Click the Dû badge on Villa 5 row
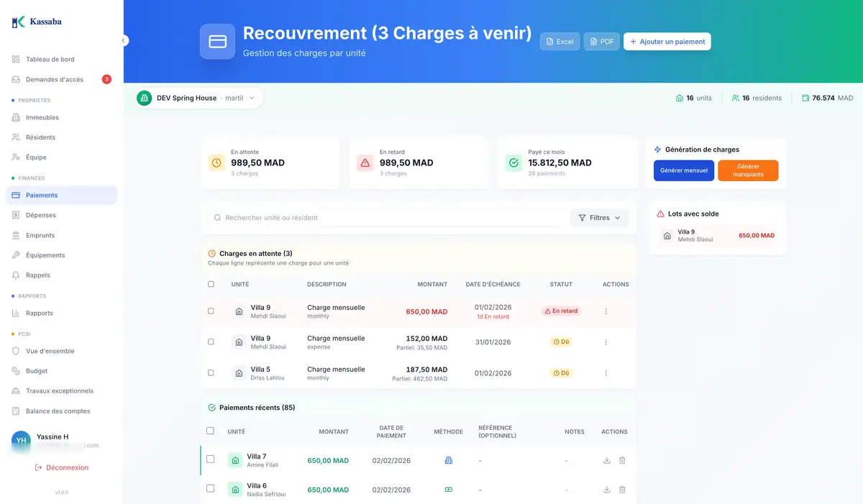This screenshot has width=863, height=504. [x=561, y=373]
